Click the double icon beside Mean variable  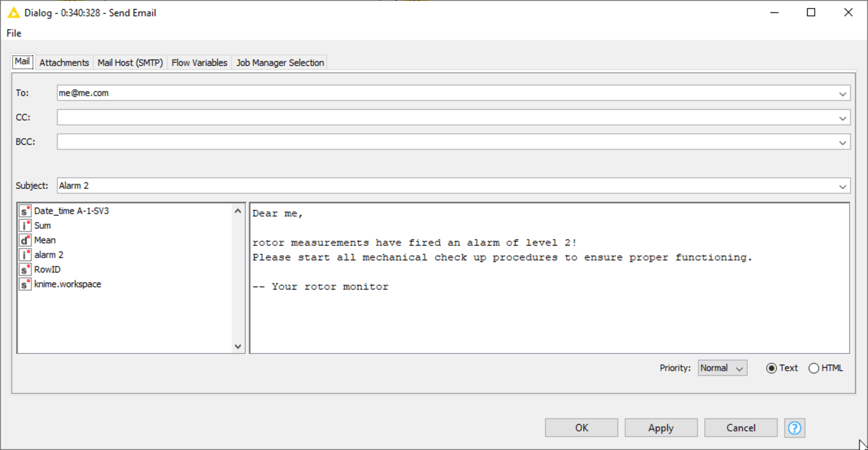tap(25, 241)
